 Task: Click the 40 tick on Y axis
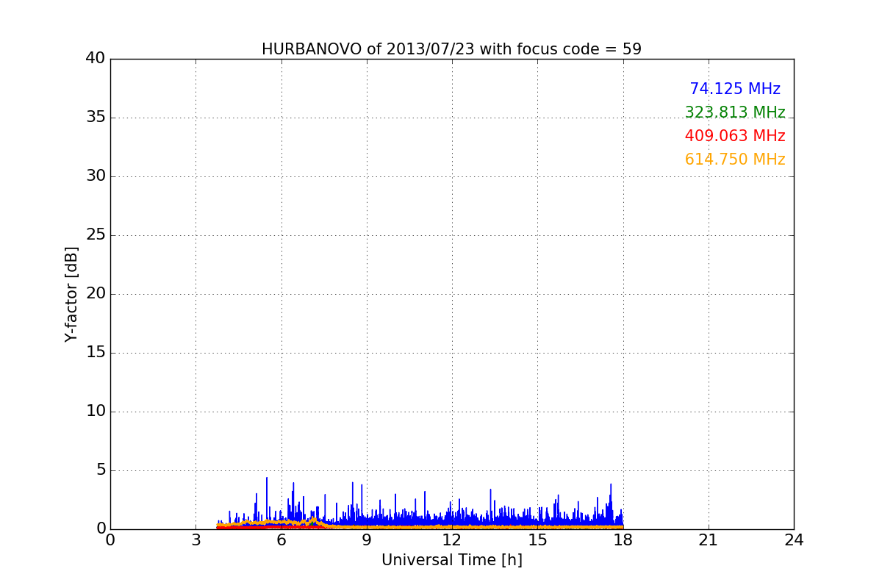point(96,59)
